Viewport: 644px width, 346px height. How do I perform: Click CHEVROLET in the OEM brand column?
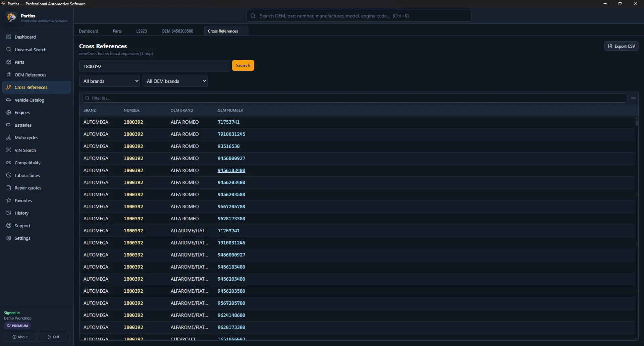click(183, 339)
